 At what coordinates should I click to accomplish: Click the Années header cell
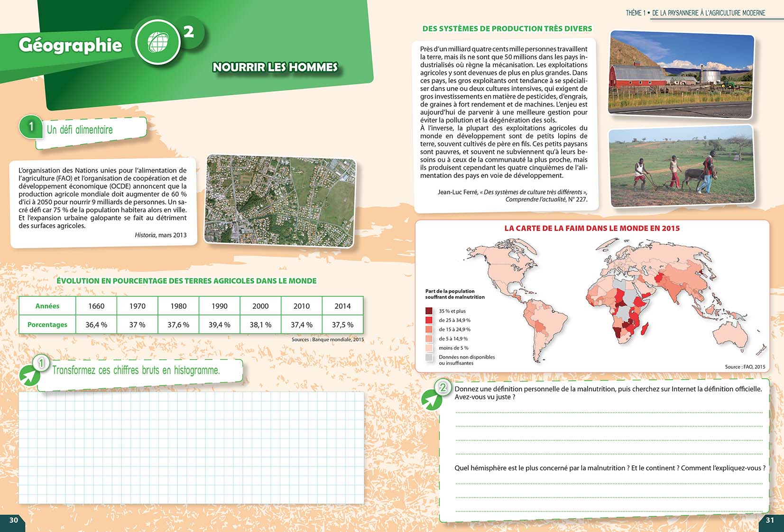(x=47, y=306)
